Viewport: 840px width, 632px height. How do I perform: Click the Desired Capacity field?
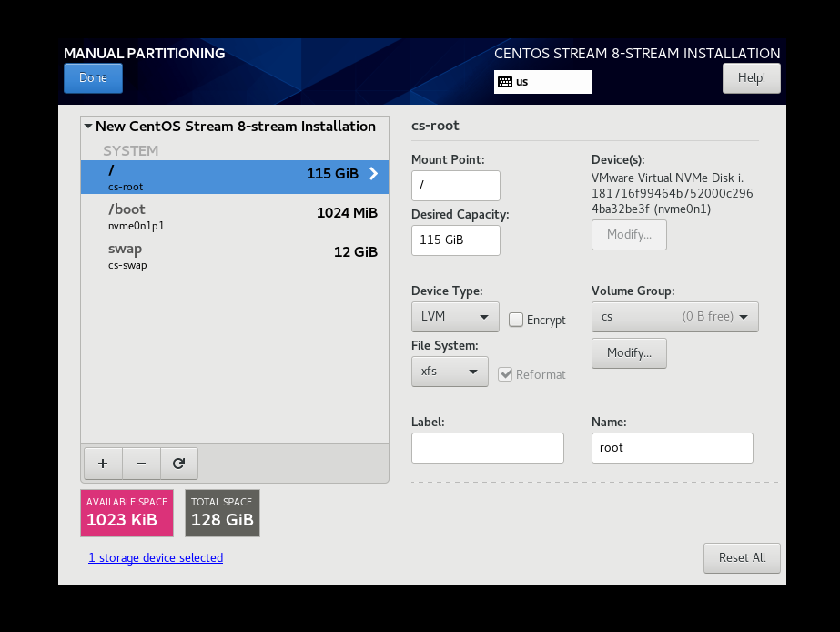pos(455,240)
